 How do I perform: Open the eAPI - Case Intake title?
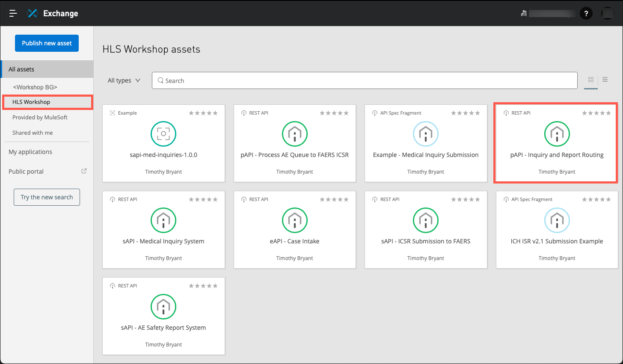pos(295,241)
